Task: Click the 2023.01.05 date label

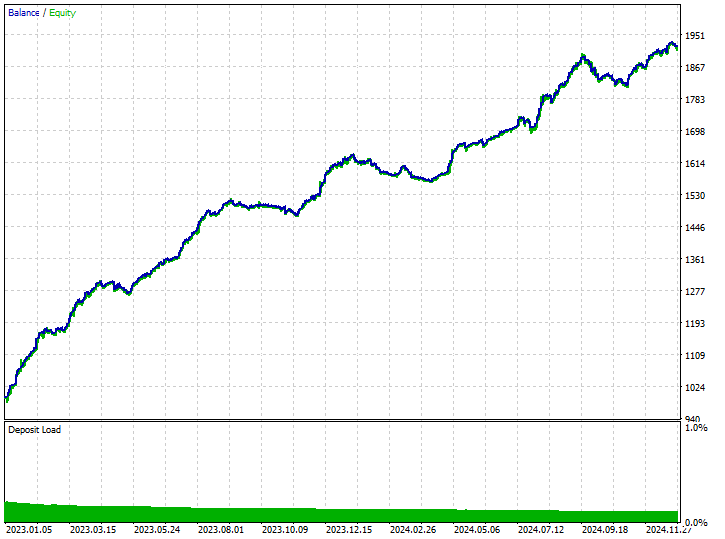Action: pyautogui.click(x=29, y=530)
